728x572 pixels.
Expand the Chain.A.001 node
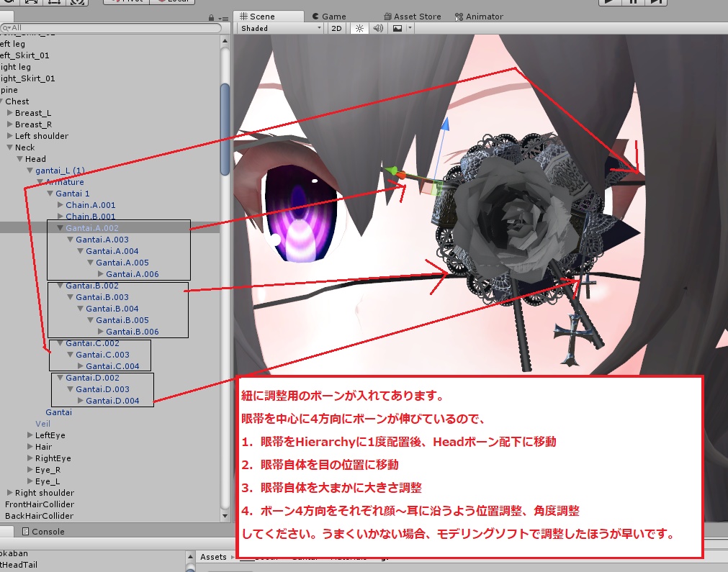tap(60, 205)
